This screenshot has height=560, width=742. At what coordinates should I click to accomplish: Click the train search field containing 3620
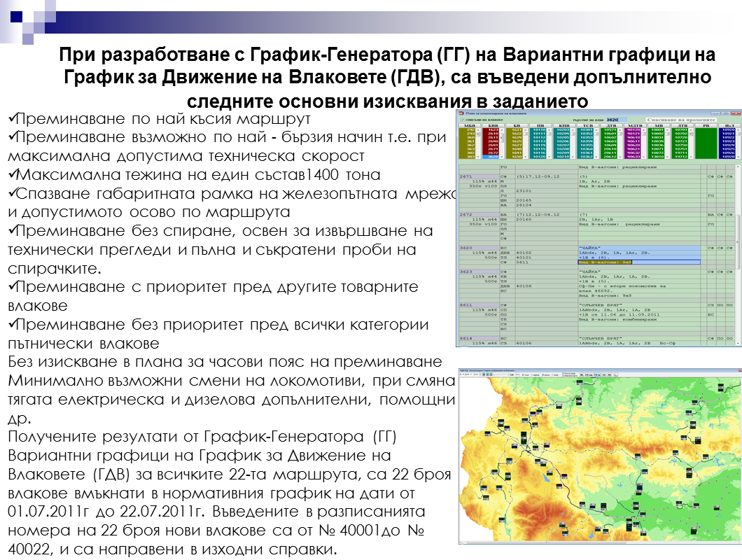[617, 120]
